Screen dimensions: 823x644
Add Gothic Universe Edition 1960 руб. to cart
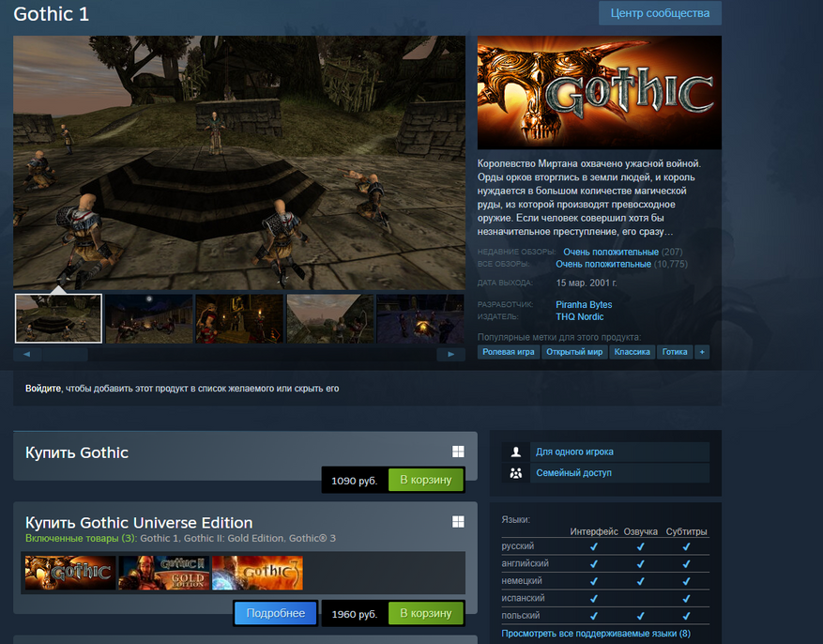click(x=426, y=613)
